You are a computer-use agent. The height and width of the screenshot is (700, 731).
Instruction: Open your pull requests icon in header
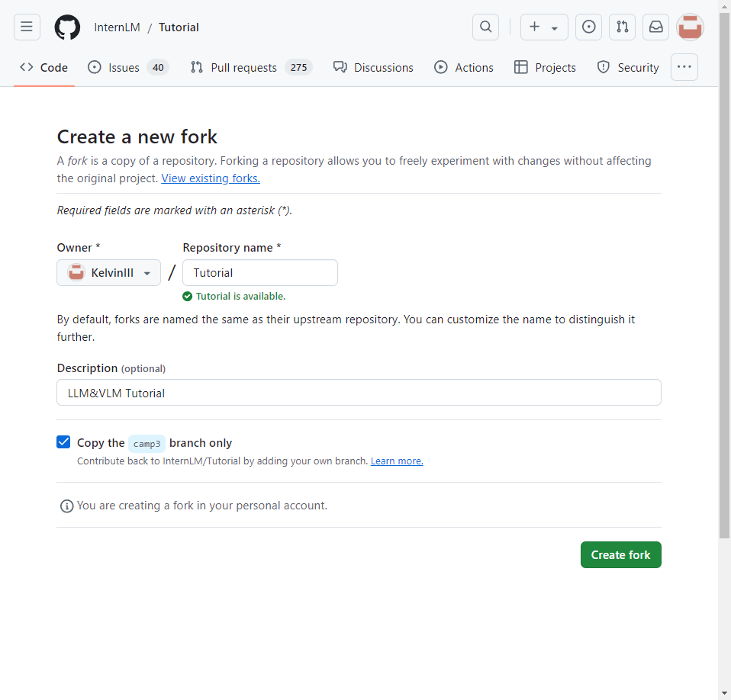click(622, 27)
